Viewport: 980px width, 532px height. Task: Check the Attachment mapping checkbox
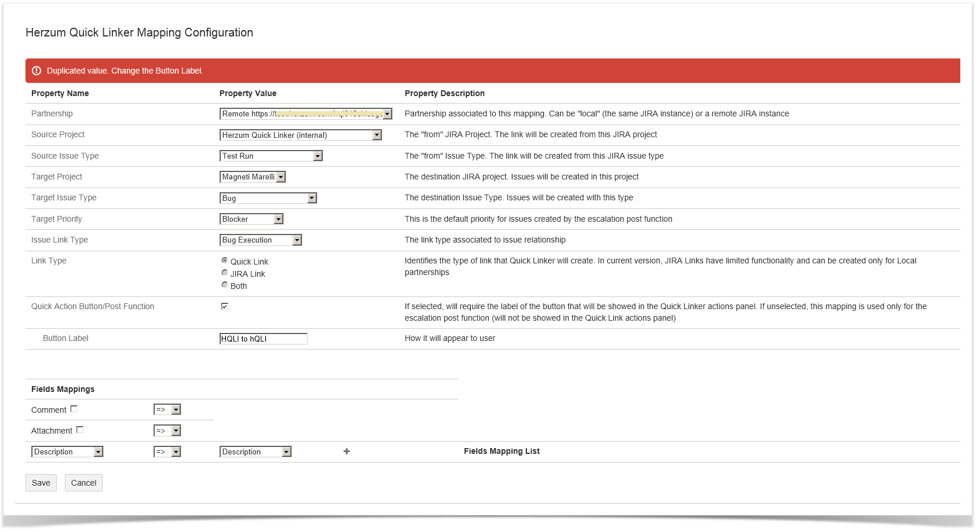[x=80, y=430]
